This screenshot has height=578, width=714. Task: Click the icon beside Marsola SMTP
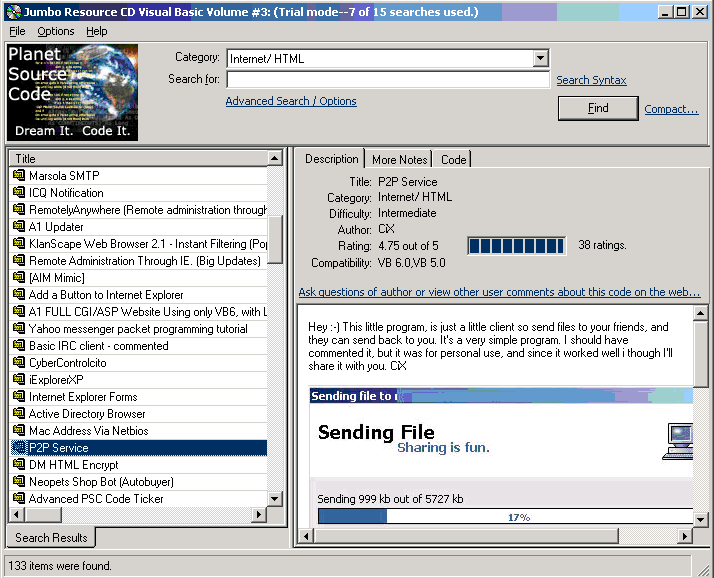[19, 175]
